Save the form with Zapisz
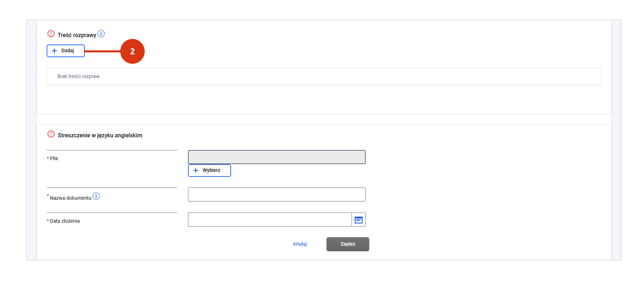Screen dimensions: 644x287 (x=348, y=244)
